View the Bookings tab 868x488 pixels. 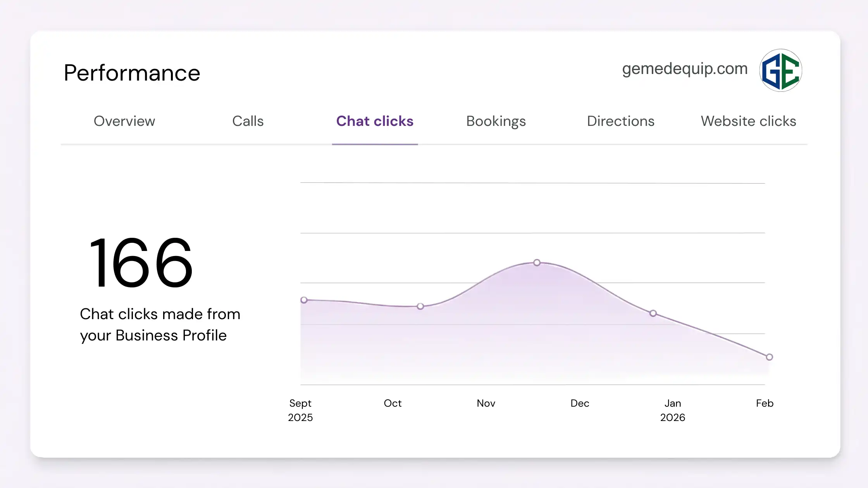(496, 121)
